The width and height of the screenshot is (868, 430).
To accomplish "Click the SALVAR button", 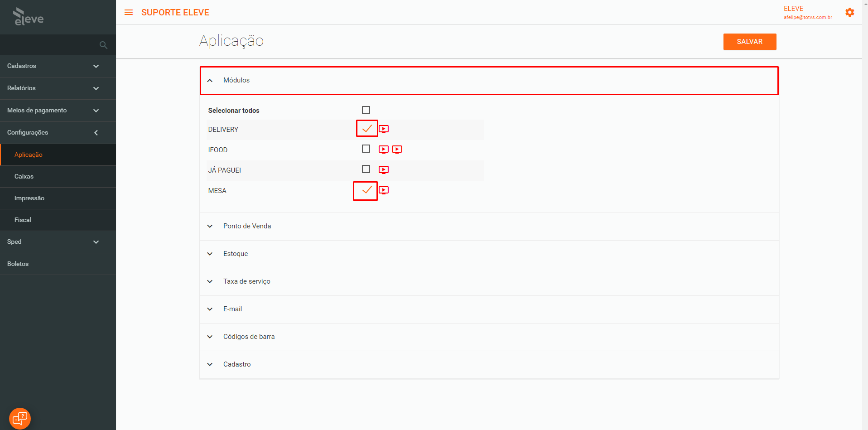I will click(750, 42).
